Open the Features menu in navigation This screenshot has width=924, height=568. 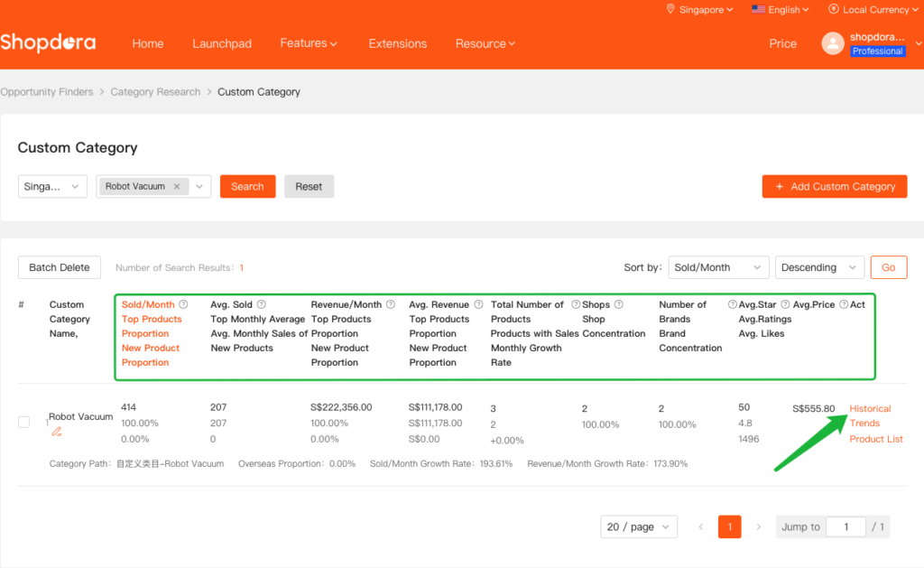click(x=308, y=43)
